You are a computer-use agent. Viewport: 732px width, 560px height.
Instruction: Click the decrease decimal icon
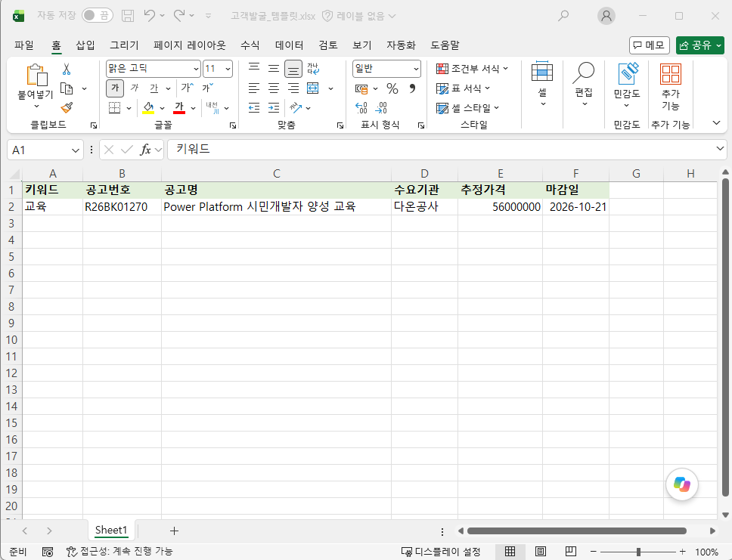381,108
